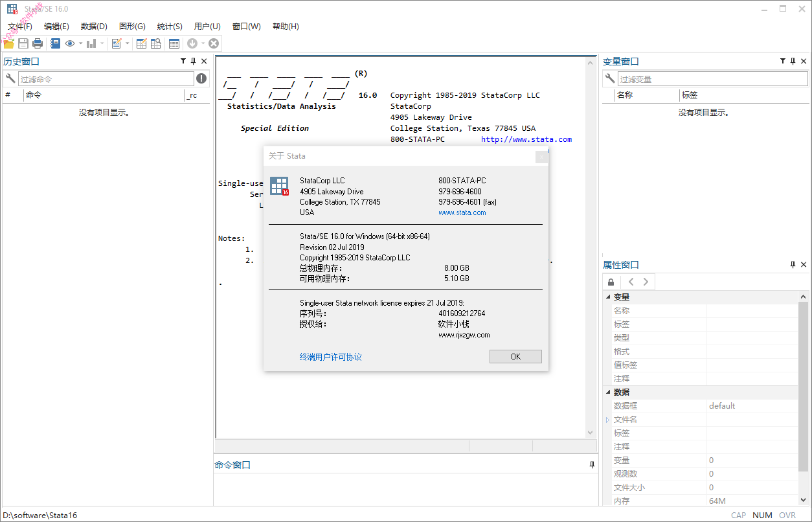
Task: Click the Print toolbar icon
Action: coord(38,43)
